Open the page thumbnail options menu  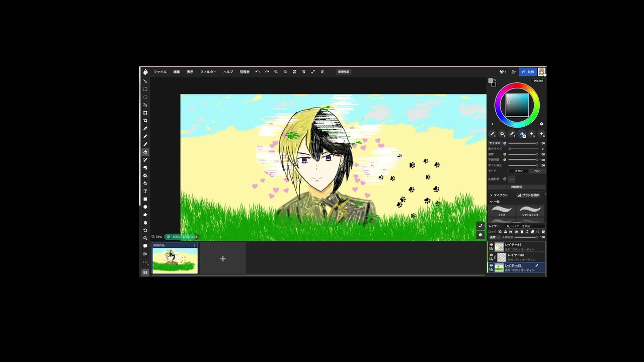point(195,245)
